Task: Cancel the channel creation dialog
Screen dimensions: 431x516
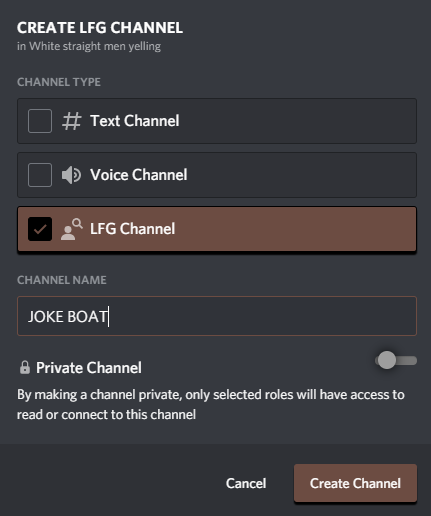Action: click(x=246, y=483)
